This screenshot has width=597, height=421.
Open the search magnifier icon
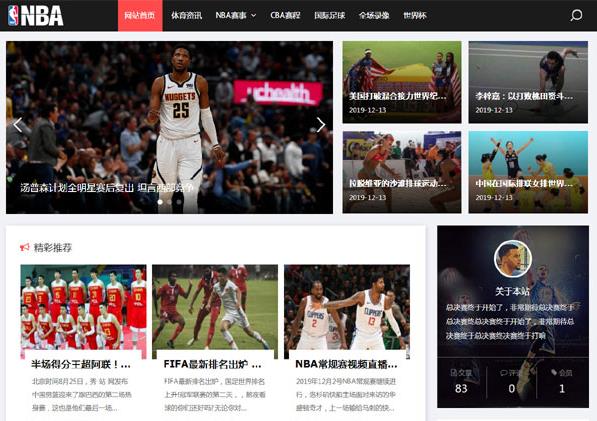[x=576, y=15]
